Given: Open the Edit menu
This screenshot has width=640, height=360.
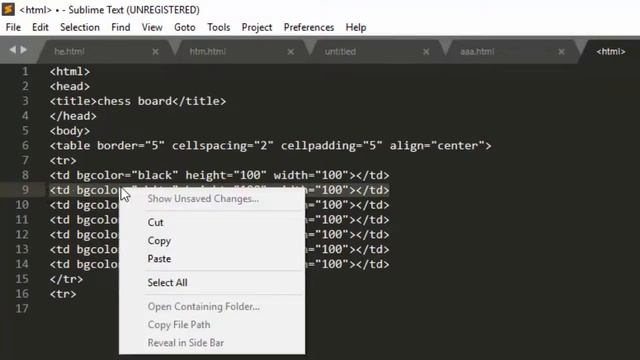Looking at the screenshot, I should click(x=40, y=27).
